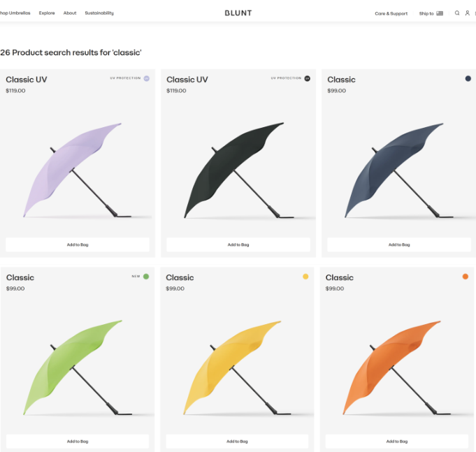Add the lilac Classic UV to bag
Viewport: 476px width, 452px height.
tap(78, 245)
